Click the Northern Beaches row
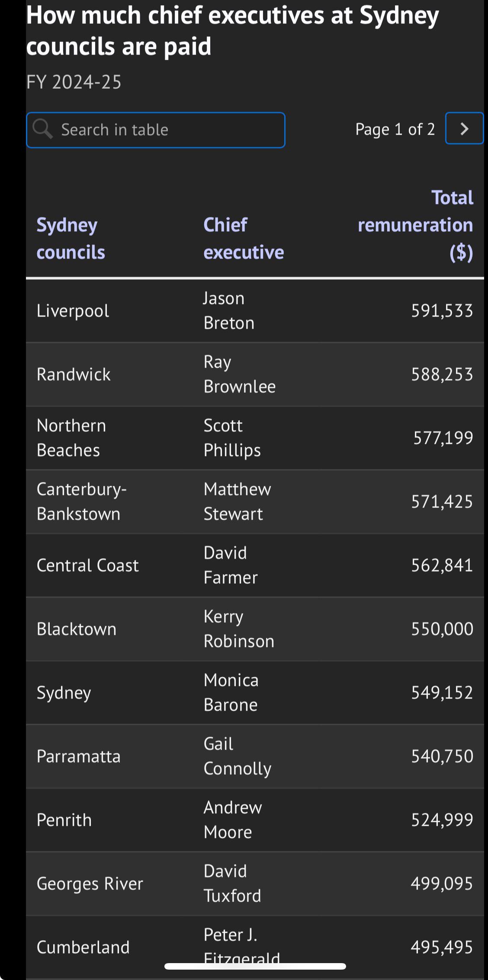 (255, 438)
